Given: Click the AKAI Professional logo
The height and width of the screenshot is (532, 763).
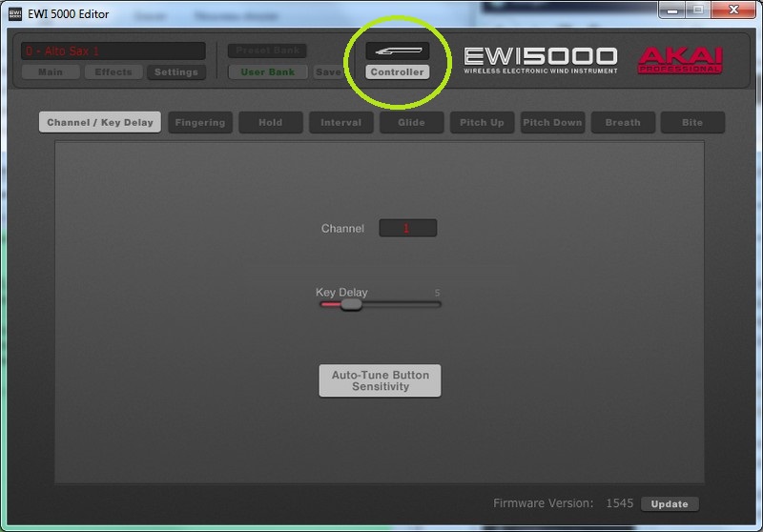Looking at the screenshot, I should pyautogui.click(x=680, y=59).
